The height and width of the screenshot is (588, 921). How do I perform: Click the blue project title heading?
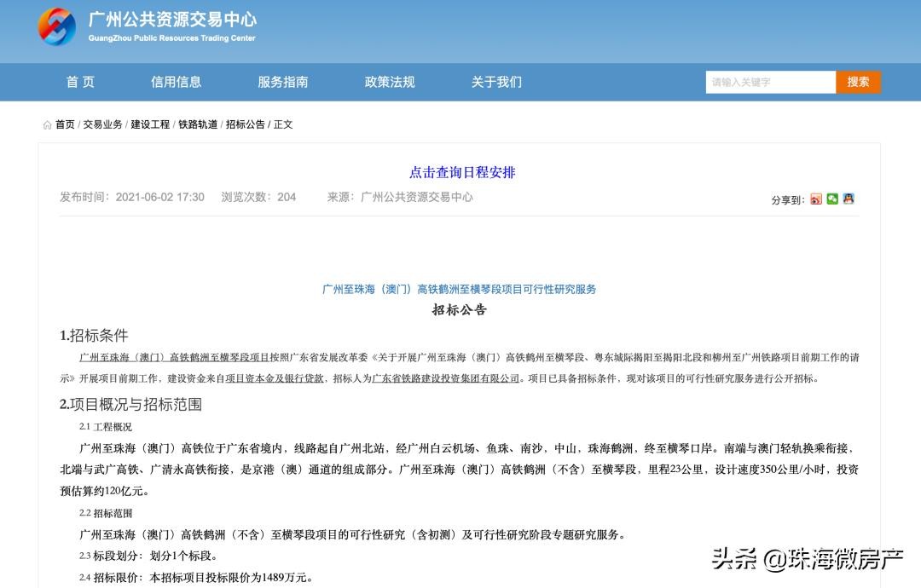pyautogui.click(x=459, y=289)
